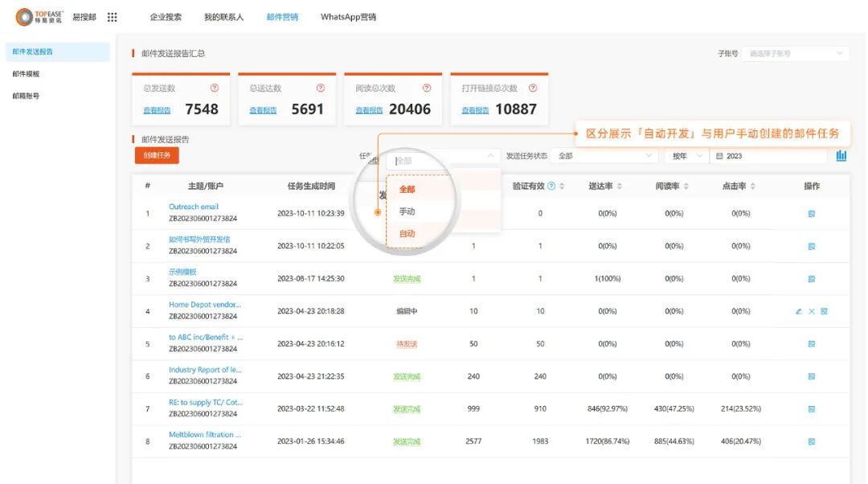868x484 pixels.
Task: Go to 邮件营销 tab
Action: click(x=282, y=17)
